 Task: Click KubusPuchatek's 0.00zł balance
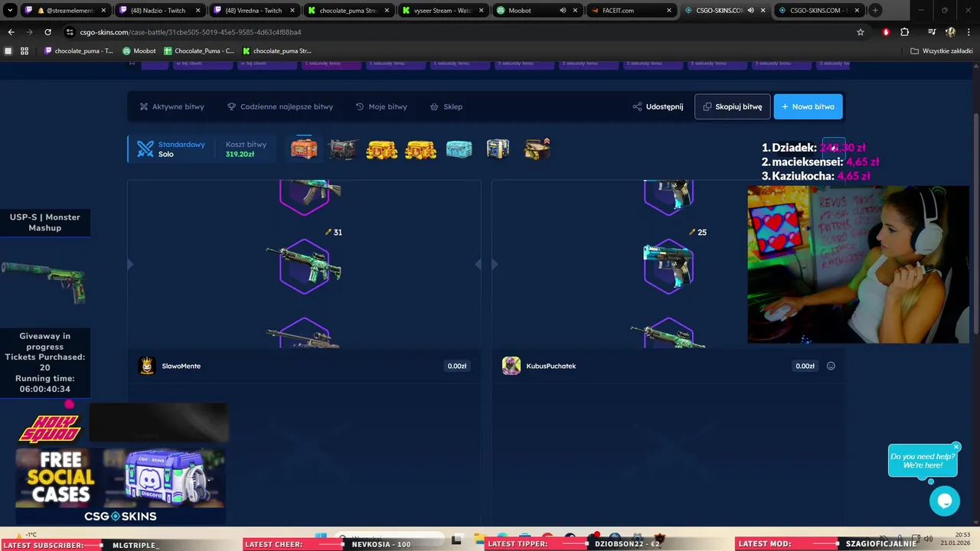[x=805, y=366]
